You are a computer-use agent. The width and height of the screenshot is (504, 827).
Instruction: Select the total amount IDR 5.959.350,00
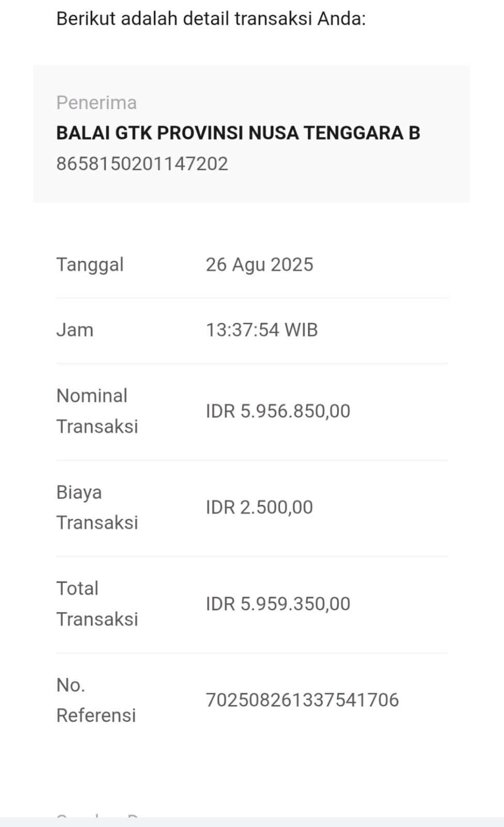pos(278,604)
